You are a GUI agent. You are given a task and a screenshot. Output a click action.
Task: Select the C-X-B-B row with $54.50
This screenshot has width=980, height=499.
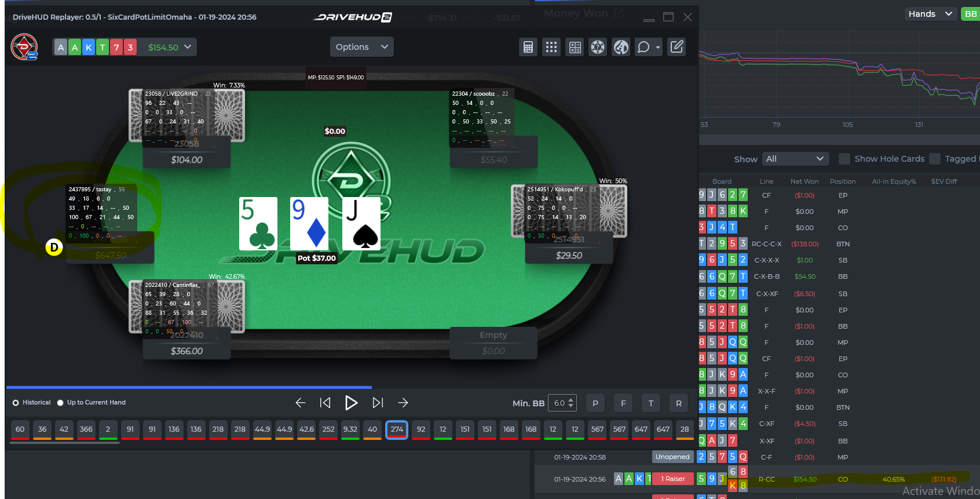[x=839, y=276]
